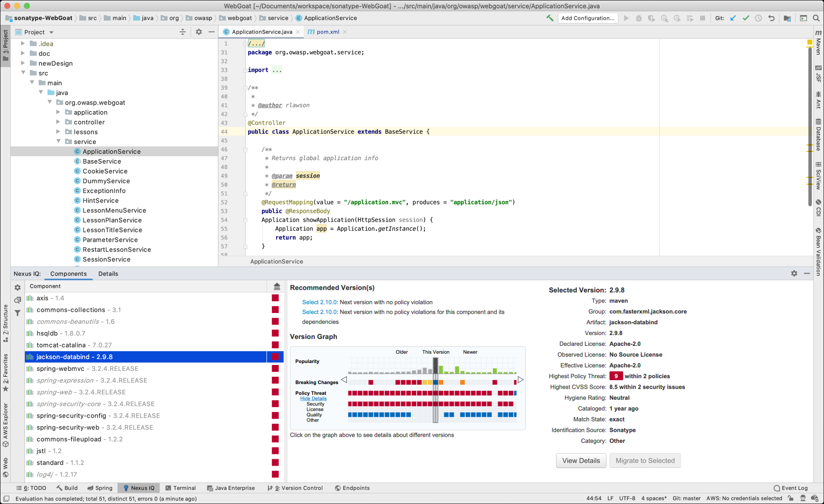
Task: Open Git history with clock icon
Action: click(x=758, y=18)
